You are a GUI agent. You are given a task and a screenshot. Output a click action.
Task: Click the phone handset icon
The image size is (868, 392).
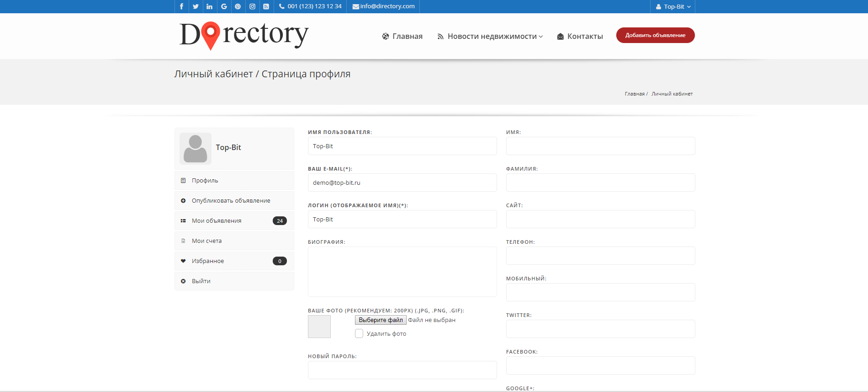(282, 6)
